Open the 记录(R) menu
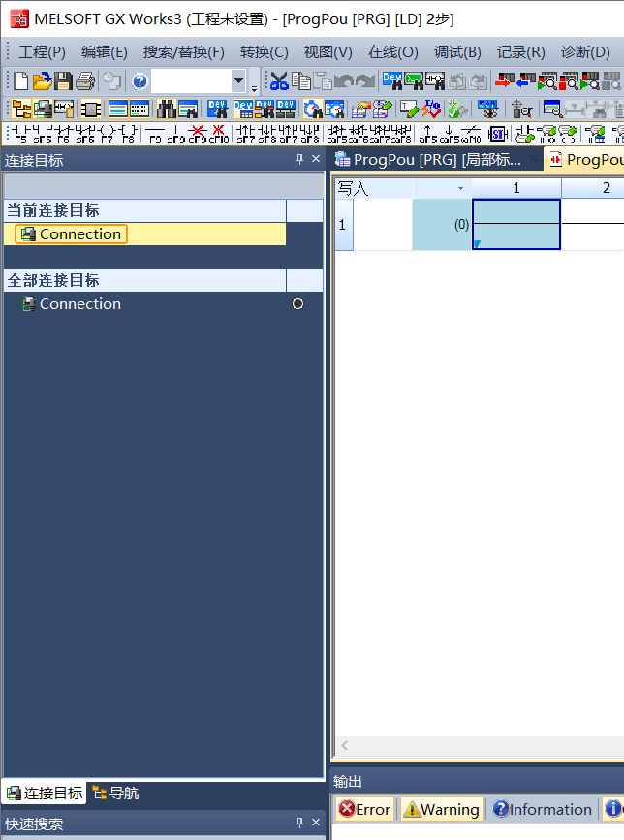 tap(520, 52)
